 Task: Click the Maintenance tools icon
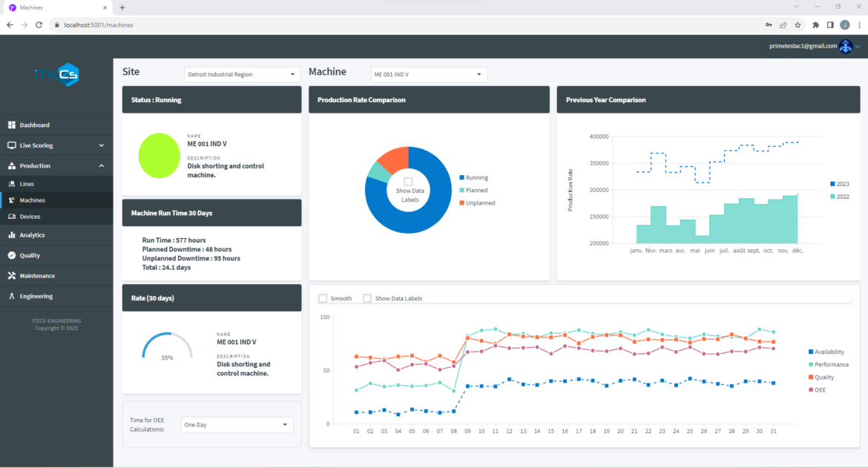[x=12, y=276]
